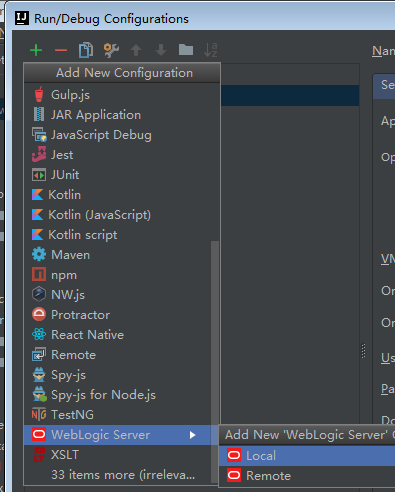Click the React Native atom icon
395x492 pixels.
(39, 334)
